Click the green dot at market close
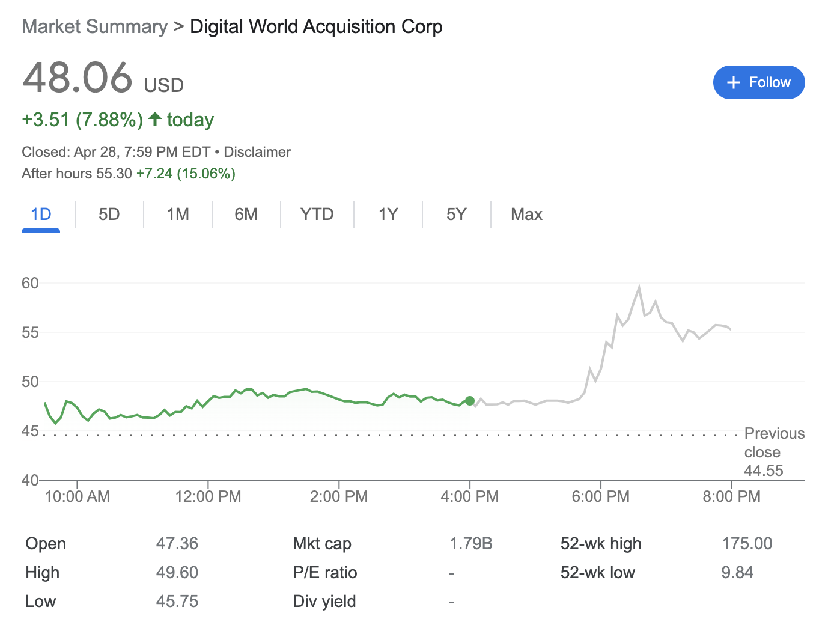840x625 pixels. 470,401
